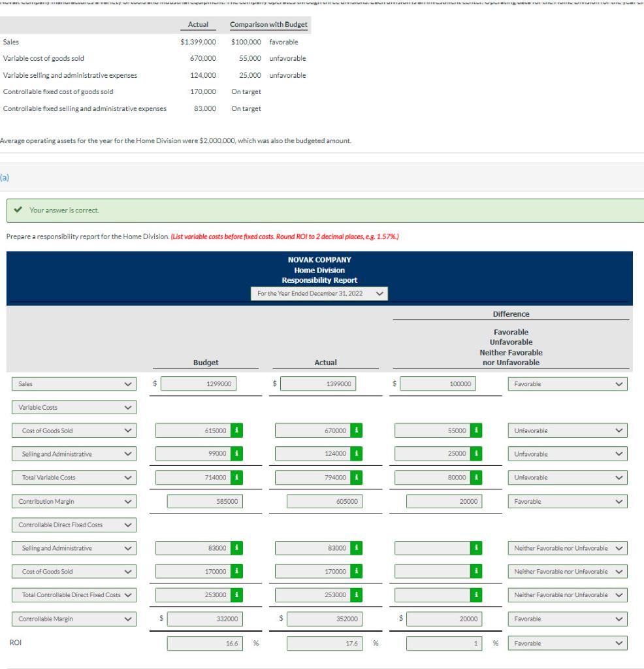
Task: Click info icon beside fixed S&A budget 83000
Action: pyautogui.click(x=236, y=548)
